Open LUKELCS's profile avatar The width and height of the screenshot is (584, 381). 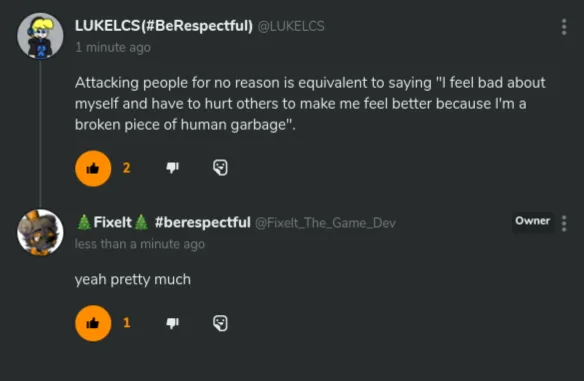40,36
